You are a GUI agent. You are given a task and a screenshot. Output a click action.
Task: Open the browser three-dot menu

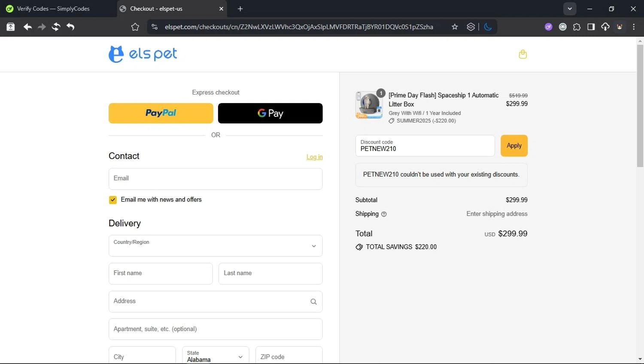[634, 27]
